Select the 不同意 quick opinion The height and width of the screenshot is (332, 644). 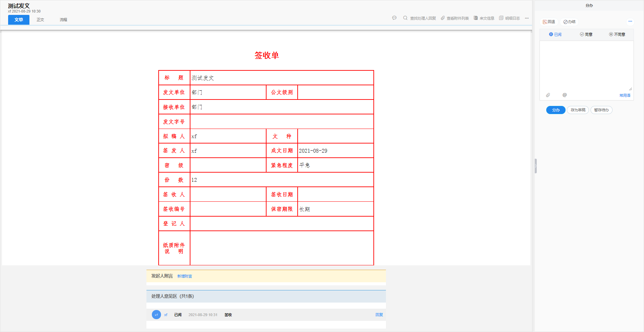(x=617, y=34)
